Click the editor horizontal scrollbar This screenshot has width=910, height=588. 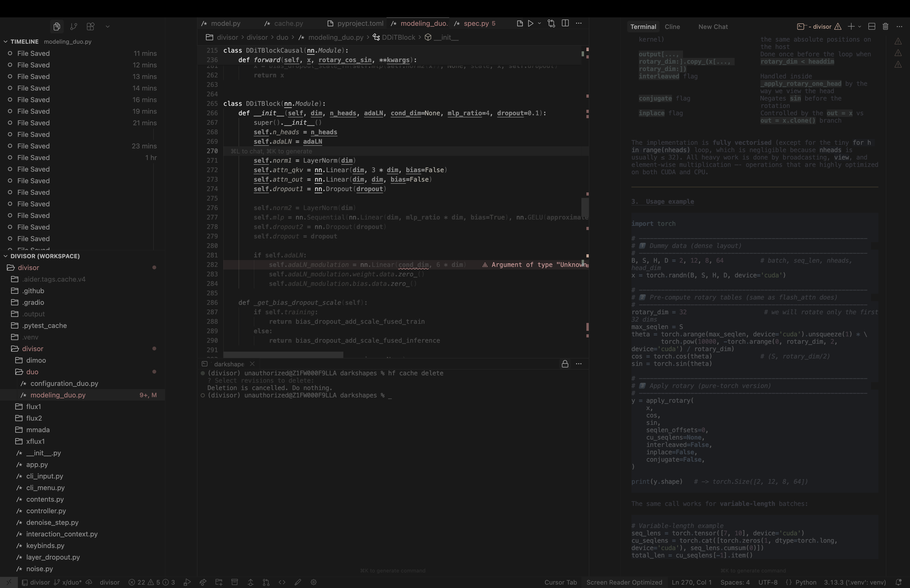[x=283, y=355]
